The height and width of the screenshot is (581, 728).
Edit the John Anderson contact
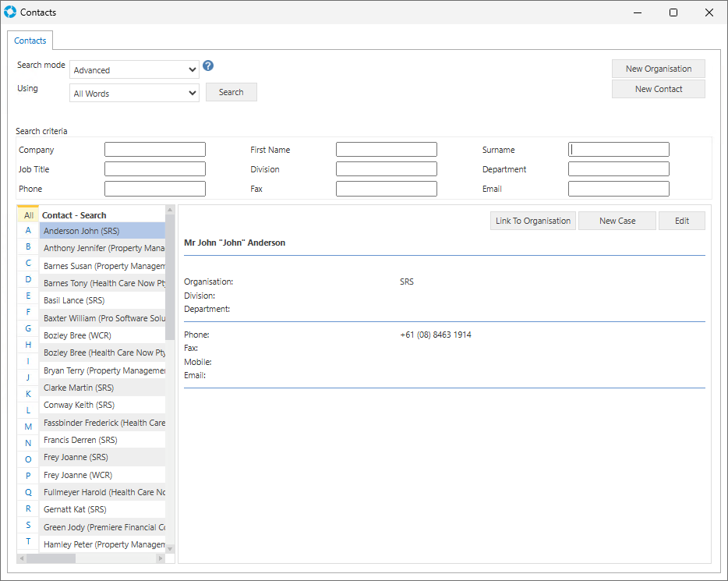(681, 221)
